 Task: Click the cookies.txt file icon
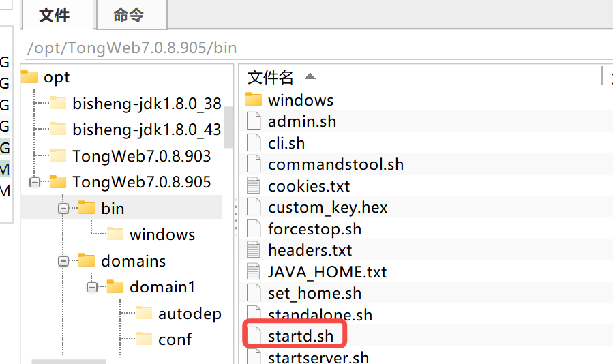pos(254,185)
